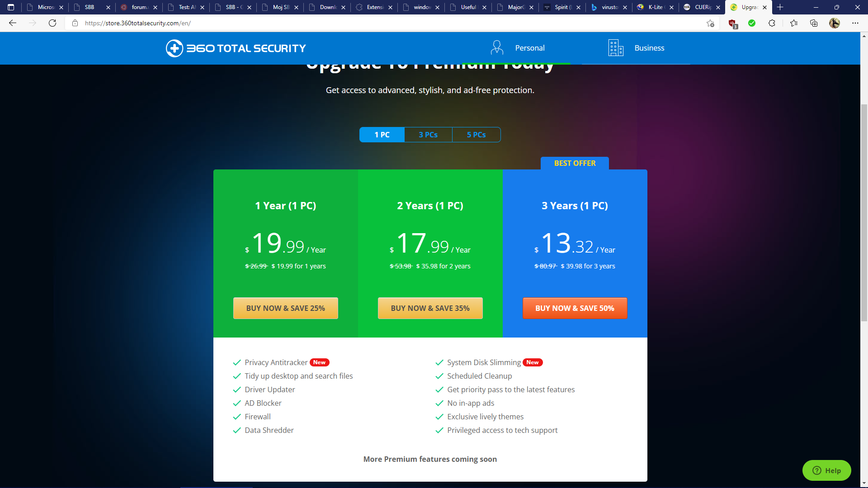Switch to the Spirit tab
Viewport: 868px width, 488px height.
(562, 7)
